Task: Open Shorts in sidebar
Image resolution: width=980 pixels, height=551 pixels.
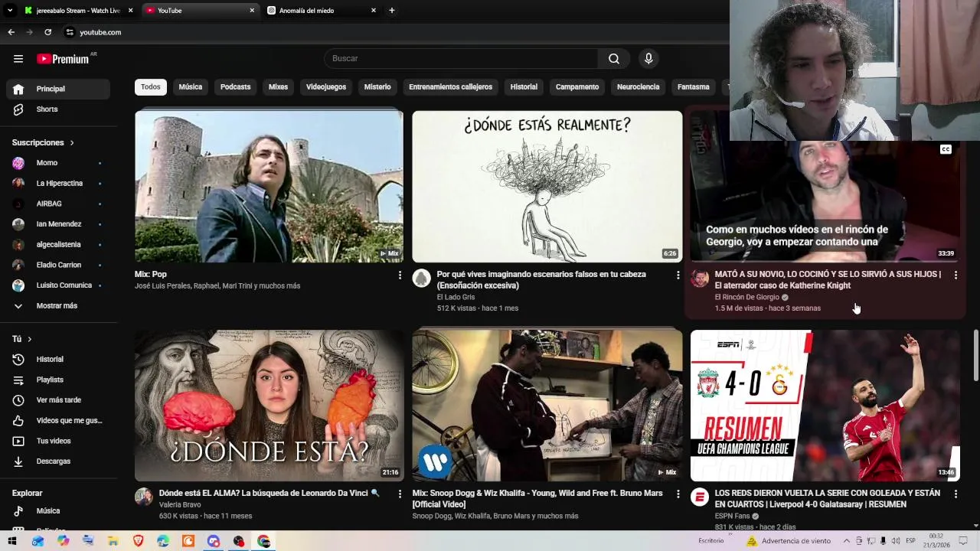Action: click(x=58, y=109)
